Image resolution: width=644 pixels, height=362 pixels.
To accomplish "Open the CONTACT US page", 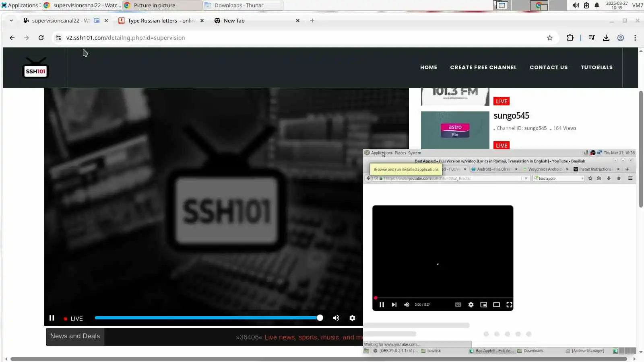I will (549, 68).
